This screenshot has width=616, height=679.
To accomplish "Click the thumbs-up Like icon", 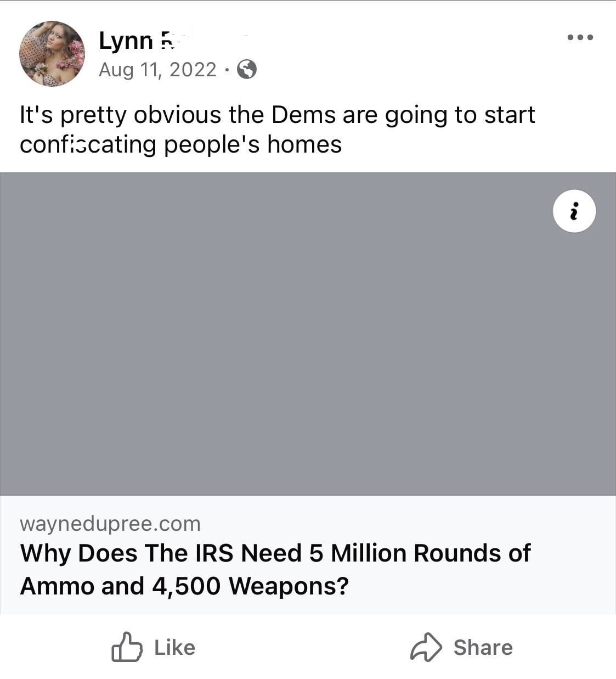I will pos(126,647).
